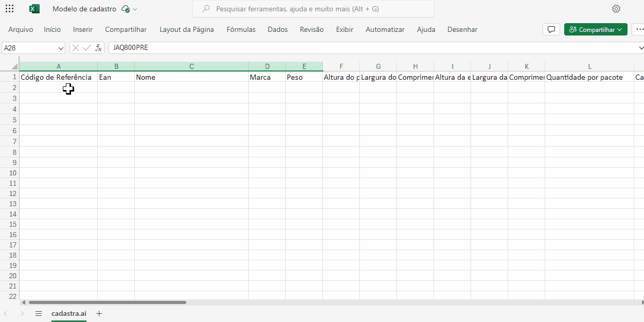Click the search box Pesquisar ferramentas

click(314, 9)
